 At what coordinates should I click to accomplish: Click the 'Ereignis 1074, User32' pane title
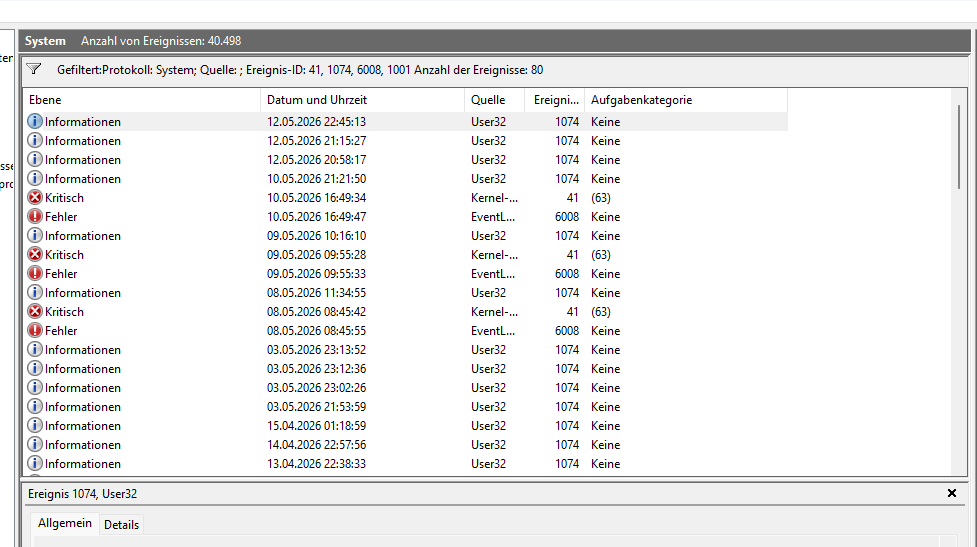coord(82,493)
